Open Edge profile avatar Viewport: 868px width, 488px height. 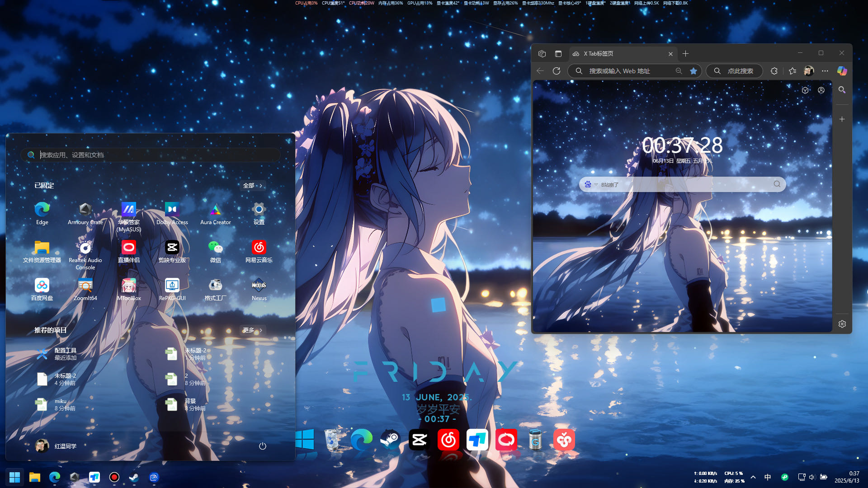(x=809, y=71)
